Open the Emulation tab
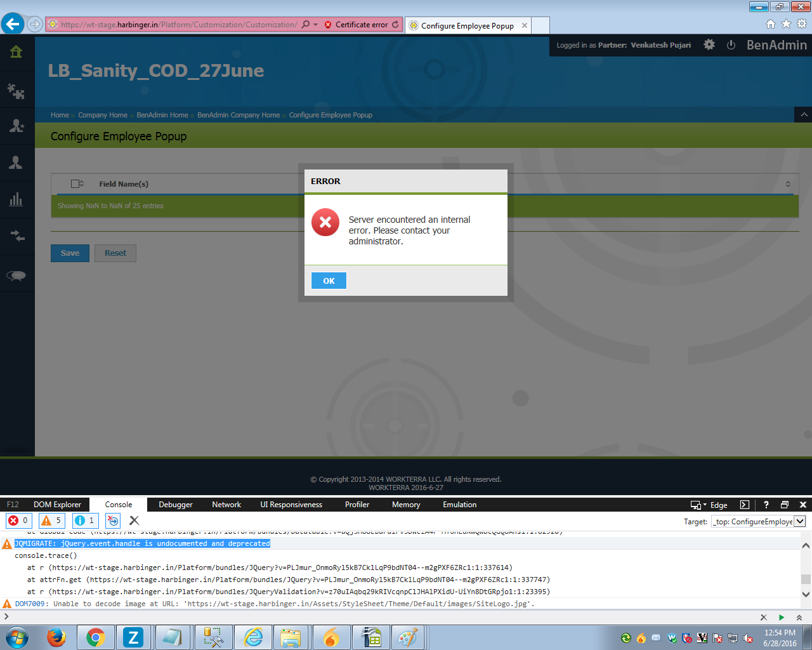 (x=460, y=505)
